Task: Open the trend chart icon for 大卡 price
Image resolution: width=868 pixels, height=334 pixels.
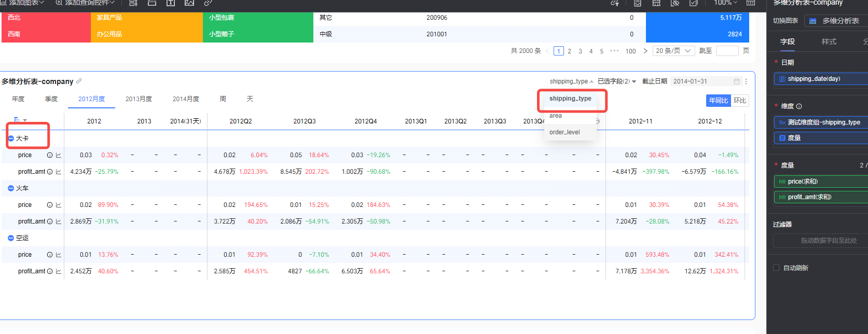Action: point(59,155)
